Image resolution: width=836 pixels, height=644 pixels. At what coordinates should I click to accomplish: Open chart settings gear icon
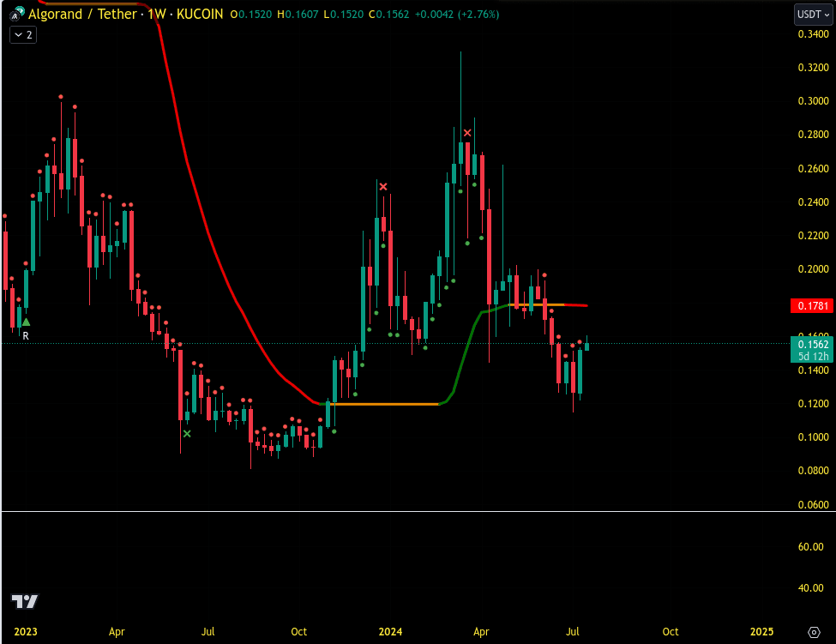point(814,632)
